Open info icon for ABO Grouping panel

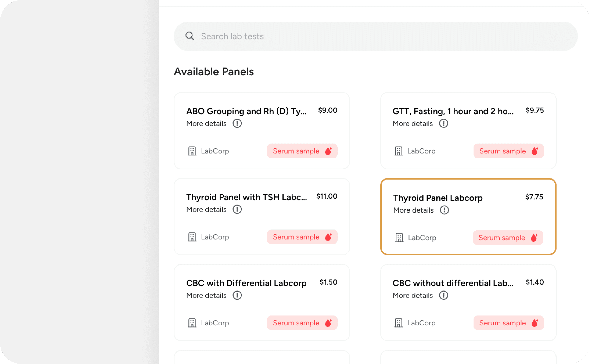(237, 123)
